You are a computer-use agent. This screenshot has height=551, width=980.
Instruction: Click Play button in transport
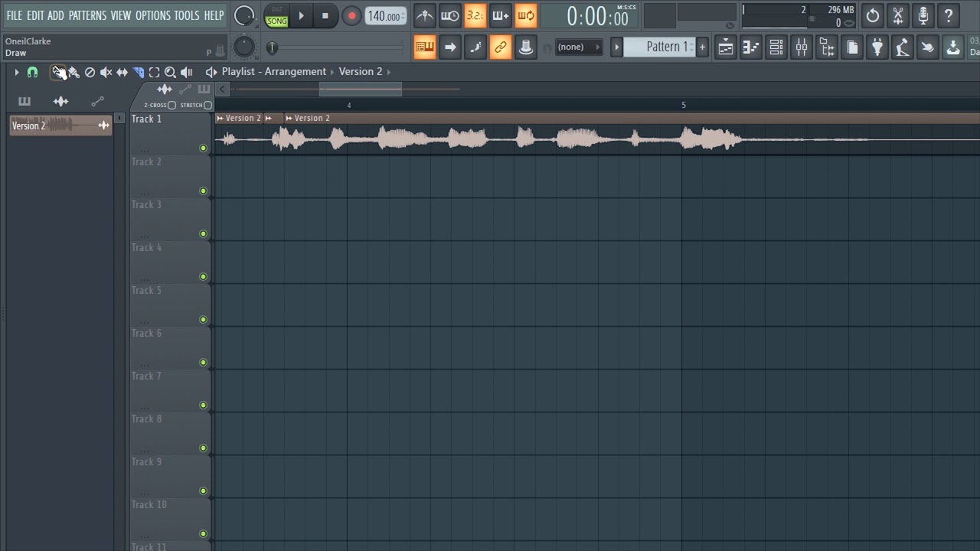click(x=301, y=15)
